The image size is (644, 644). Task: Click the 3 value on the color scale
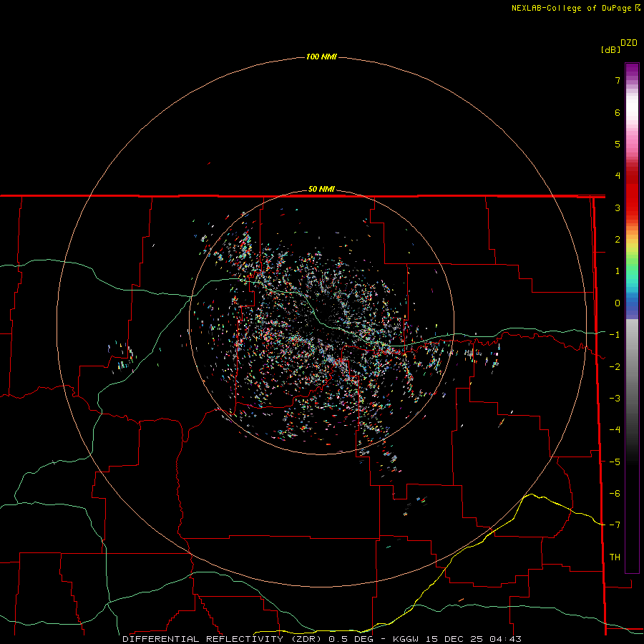coord(618,208)
